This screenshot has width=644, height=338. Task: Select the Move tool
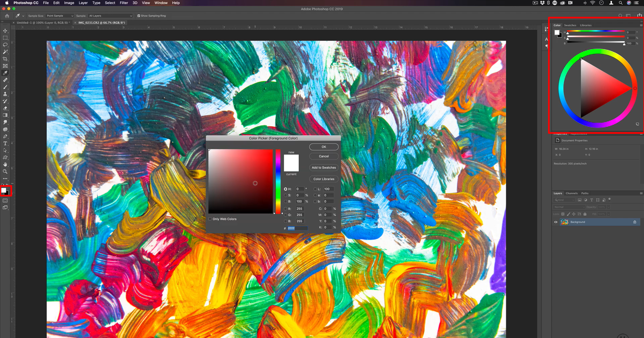6,31
